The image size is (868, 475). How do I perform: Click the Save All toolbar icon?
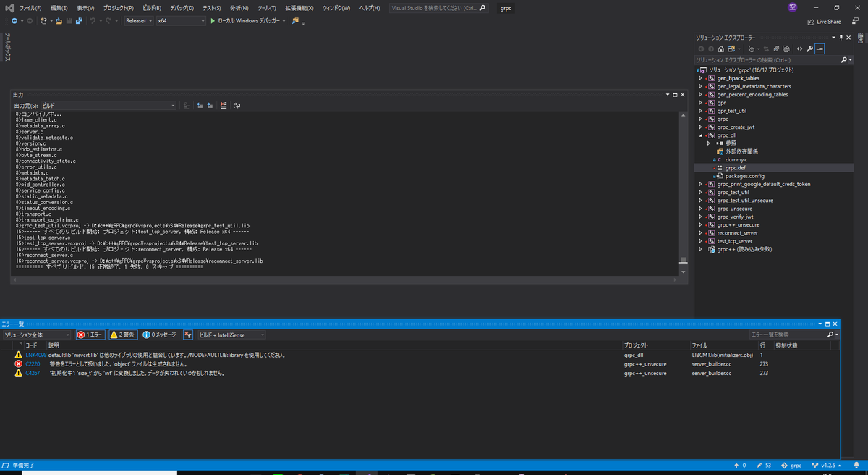click(79, 21)
